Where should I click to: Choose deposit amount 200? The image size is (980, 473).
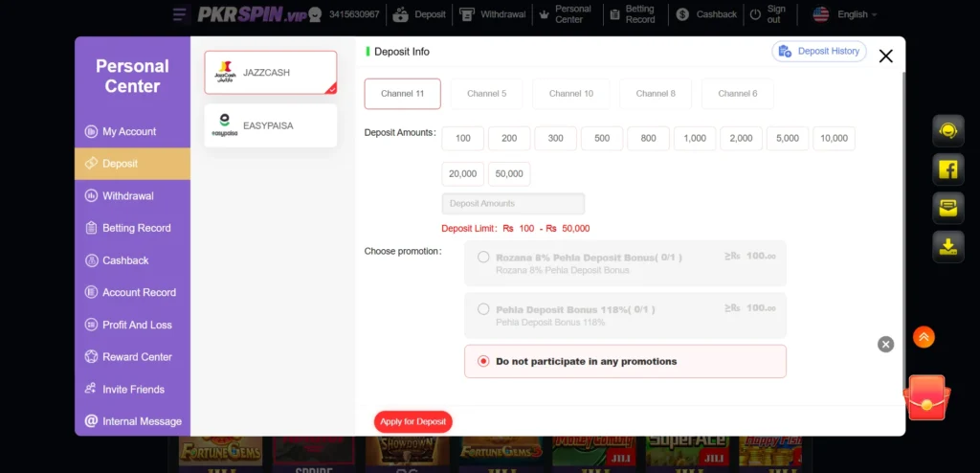509,138
